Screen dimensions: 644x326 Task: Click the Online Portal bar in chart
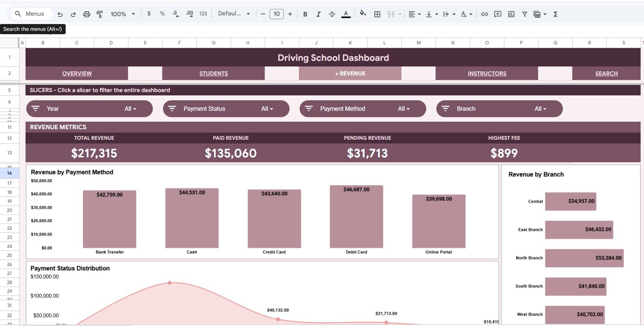pos(439,221)
